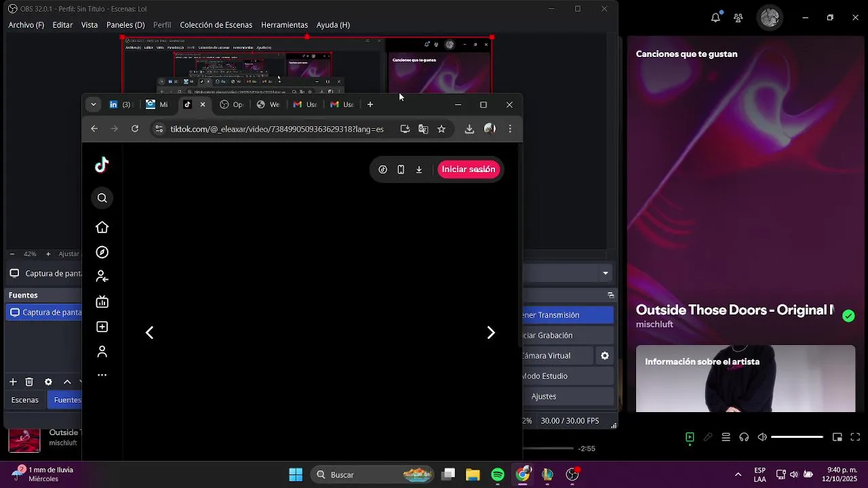
Task: Move source up arrow in OBS
Action: coord(67,382)
